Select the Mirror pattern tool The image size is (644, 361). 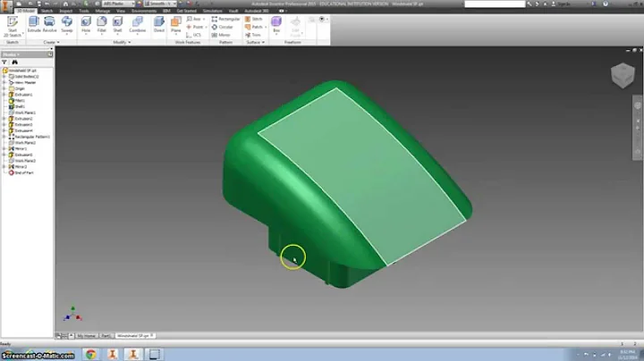(x=221, y=35)
